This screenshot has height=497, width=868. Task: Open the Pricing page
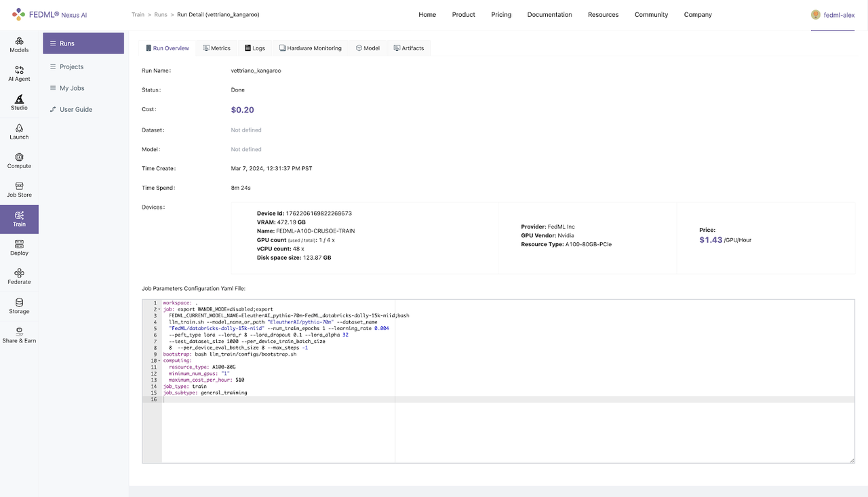click(501, 14)
